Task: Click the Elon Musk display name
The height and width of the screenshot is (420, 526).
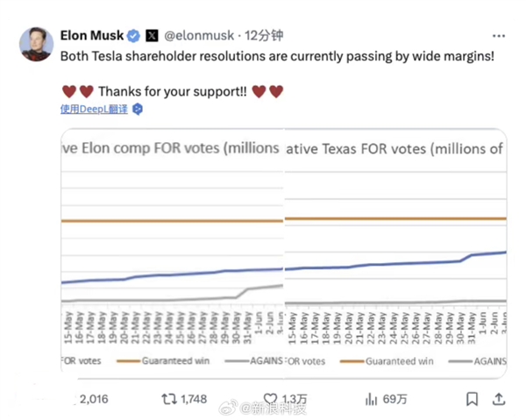Action: (92, 36)
